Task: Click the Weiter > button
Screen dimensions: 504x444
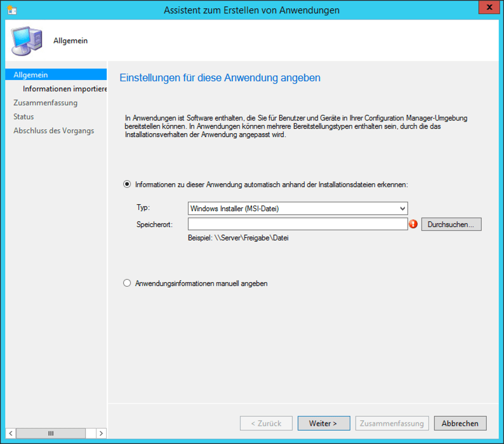Action: click(324, 424)
